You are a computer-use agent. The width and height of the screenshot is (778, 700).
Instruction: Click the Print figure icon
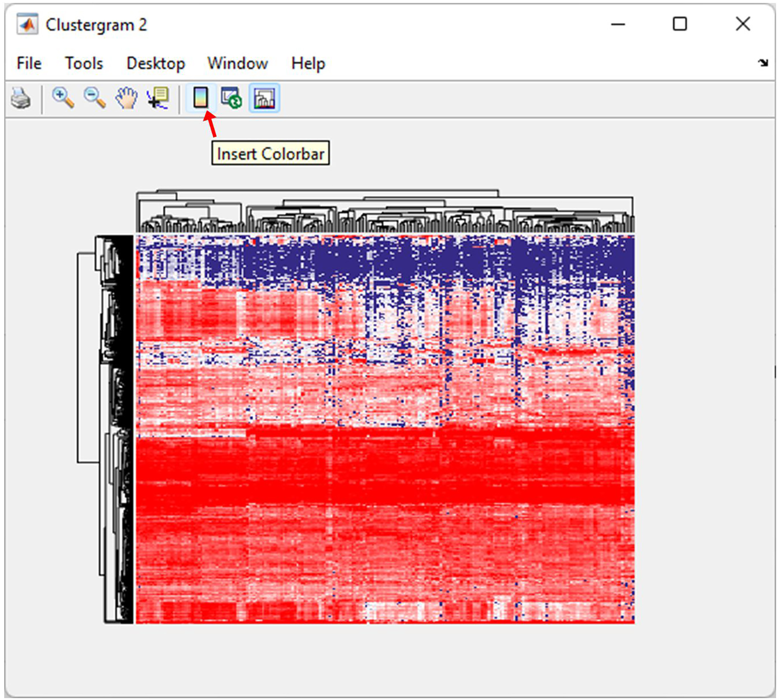pyautogui.click(x=21, y=98)
